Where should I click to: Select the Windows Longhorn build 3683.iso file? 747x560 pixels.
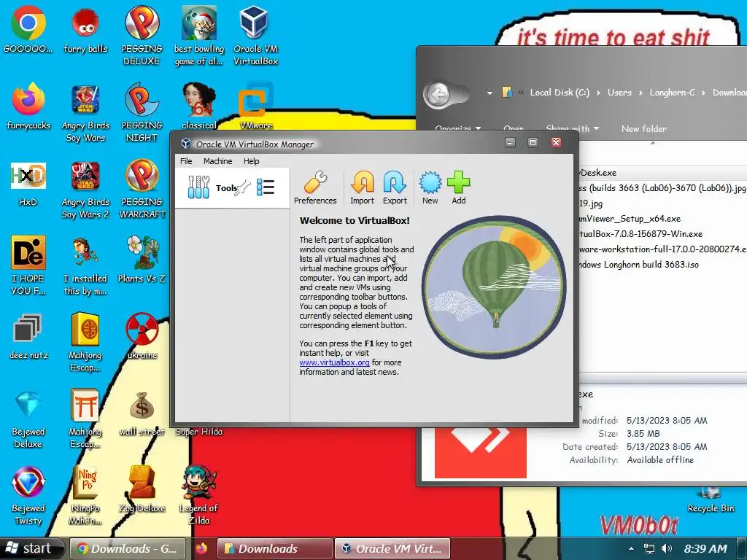[x=639, y=264]
